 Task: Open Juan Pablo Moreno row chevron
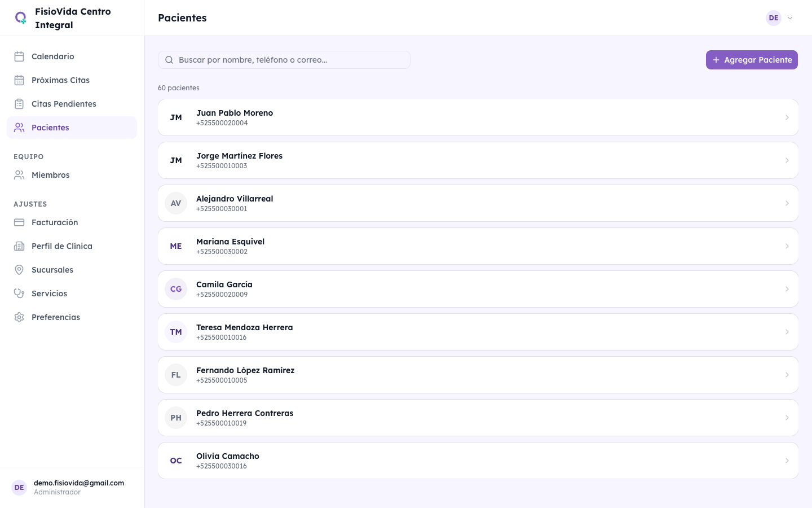pos(787,117)
